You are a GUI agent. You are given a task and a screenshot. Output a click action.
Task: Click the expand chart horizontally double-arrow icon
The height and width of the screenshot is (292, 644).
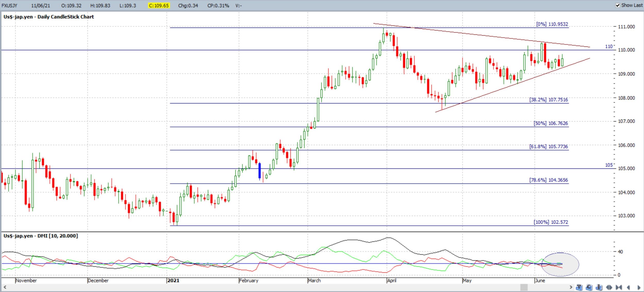click(x=609, y=287)
